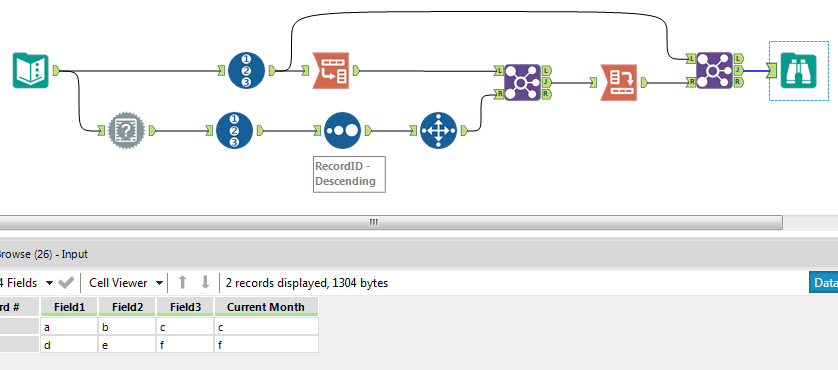
Task: Click the horizontal canvas scrollbar
Action: (x=390, y=222)
